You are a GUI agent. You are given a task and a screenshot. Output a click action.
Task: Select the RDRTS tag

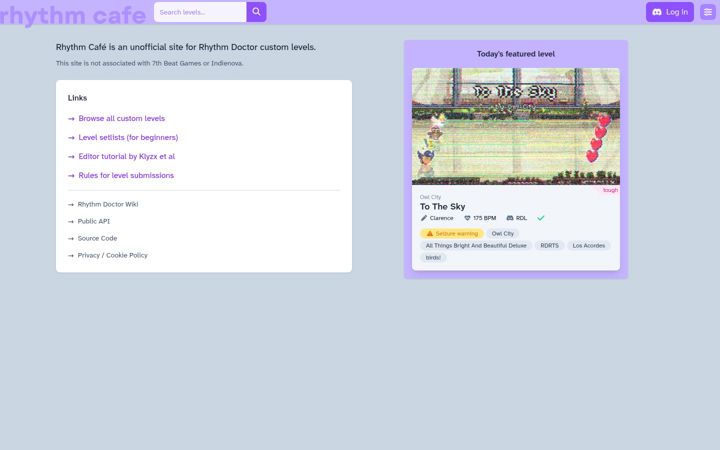tap(549, 246)
